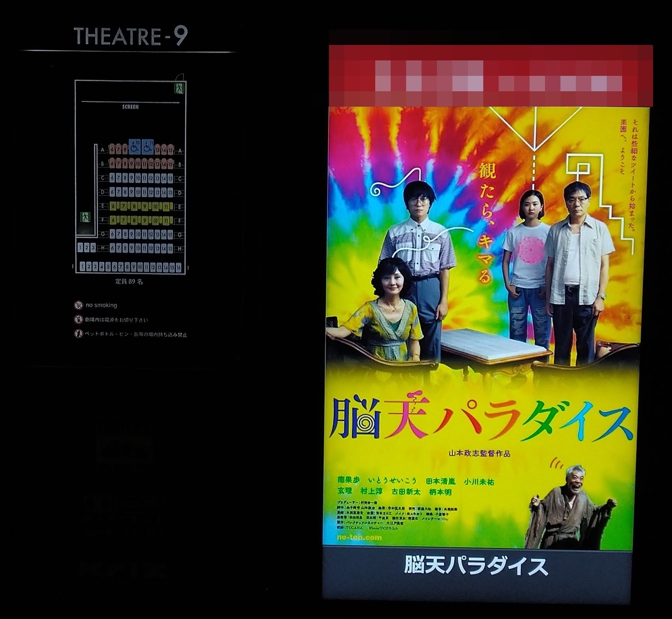Image resolution: width=672 pixels, height=619 pixels.
Task: Select yellow-green seat 8 in row F
Action: (134, 221)
